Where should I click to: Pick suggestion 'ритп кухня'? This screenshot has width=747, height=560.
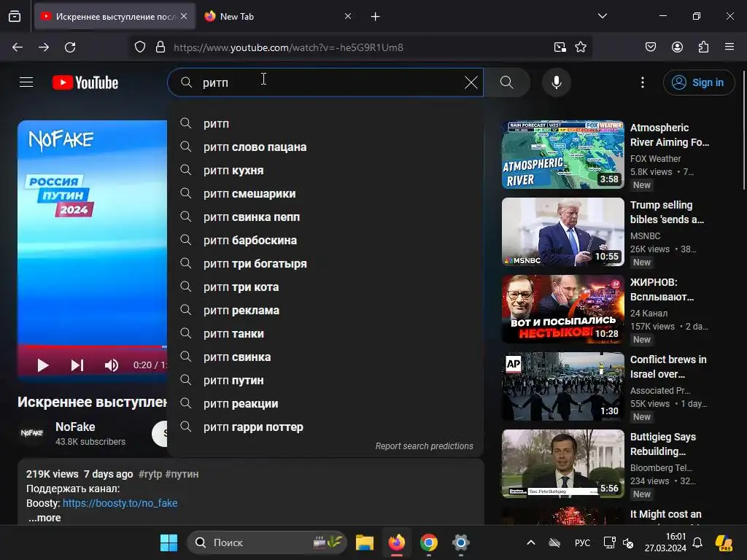(x=325, y=170)
